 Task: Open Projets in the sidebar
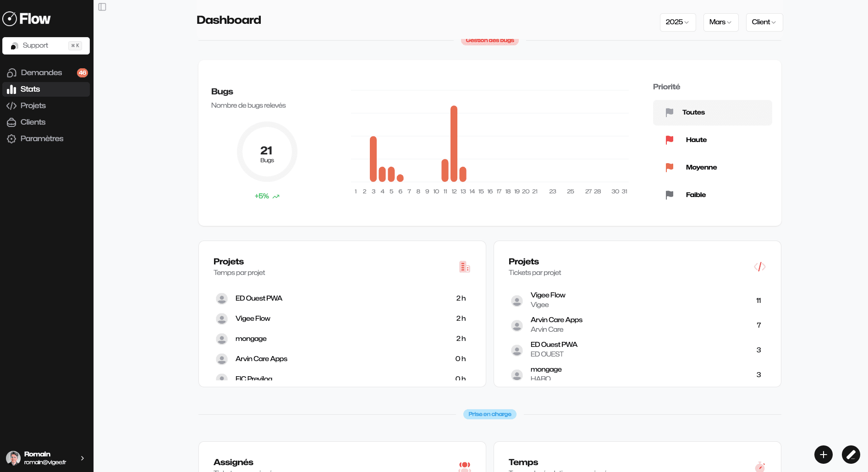tap(46, 105)
